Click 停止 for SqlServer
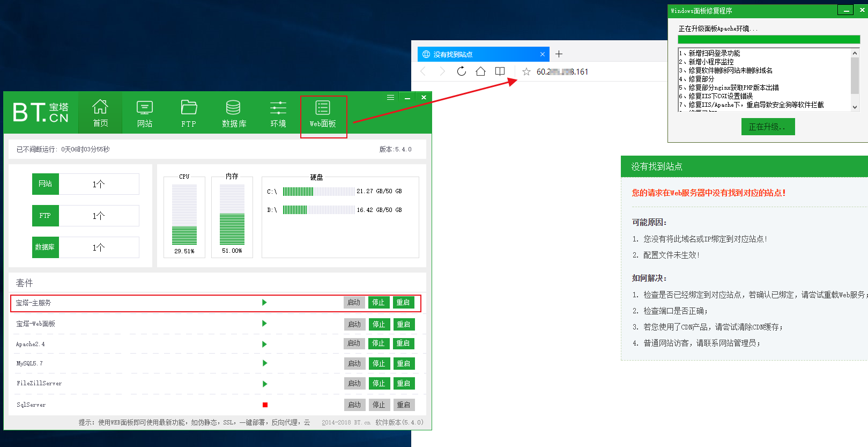 tap(379, 405)
